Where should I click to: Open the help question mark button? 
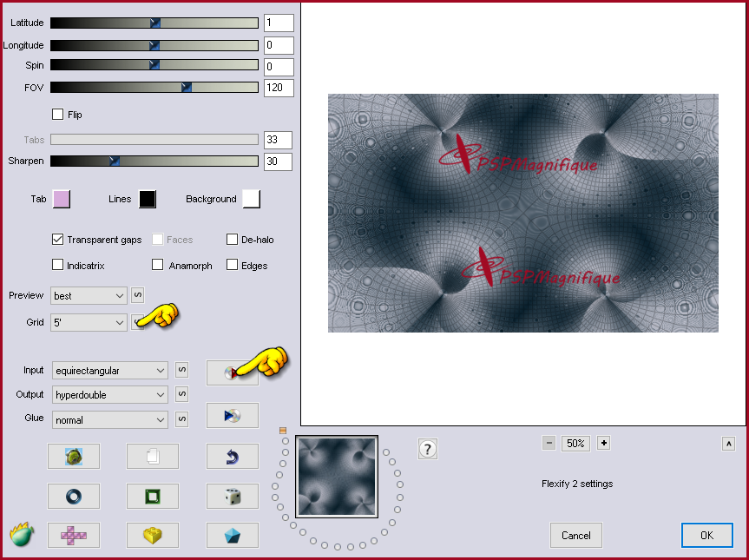pos(428,449)
